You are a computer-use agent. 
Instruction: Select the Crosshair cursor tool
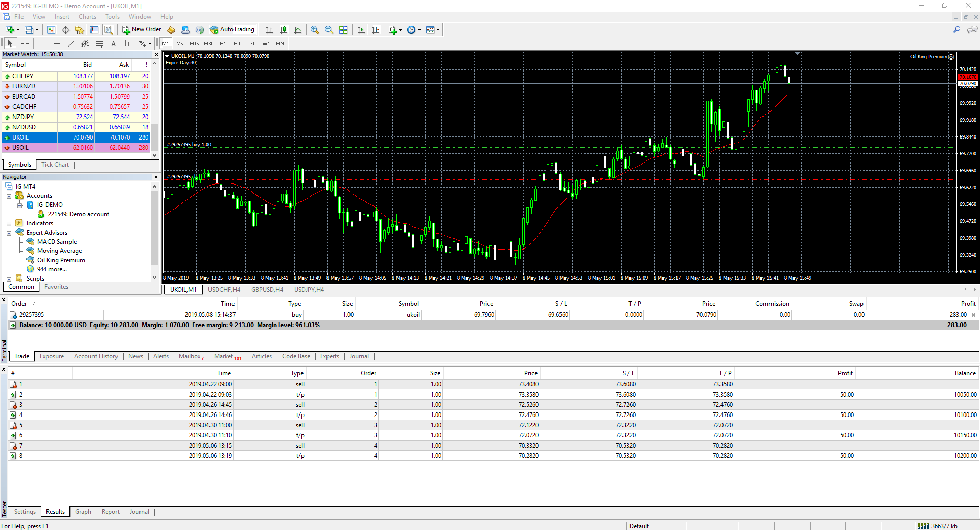tap(25, 44)
